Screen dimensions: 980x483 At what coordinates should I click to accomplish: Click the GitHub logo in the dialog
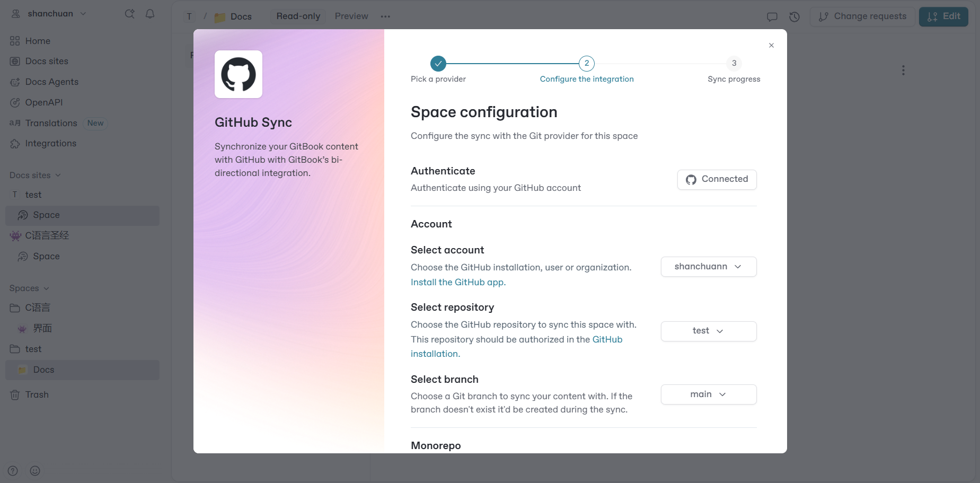pyautogui.click(x=239, y=74)
